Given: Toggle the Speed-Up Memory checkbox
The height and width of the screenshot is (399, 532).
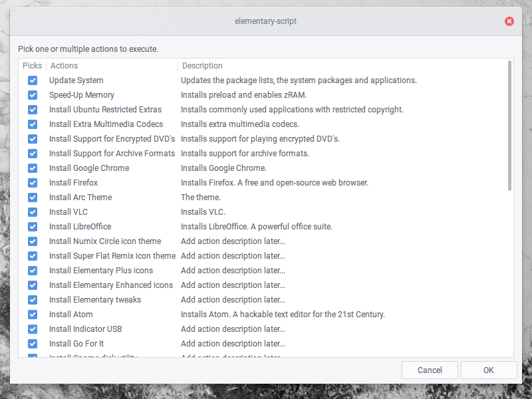Looking at the screenshot, I should pyautogui.click(x=33, y=95).
